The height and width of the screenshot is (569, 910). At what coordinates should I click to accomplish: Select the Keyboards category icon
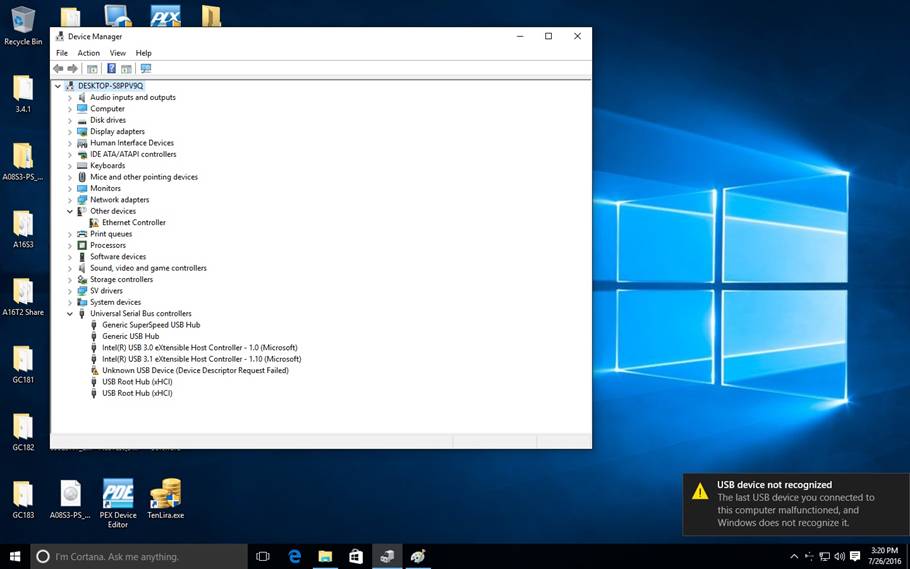point(82,165)
